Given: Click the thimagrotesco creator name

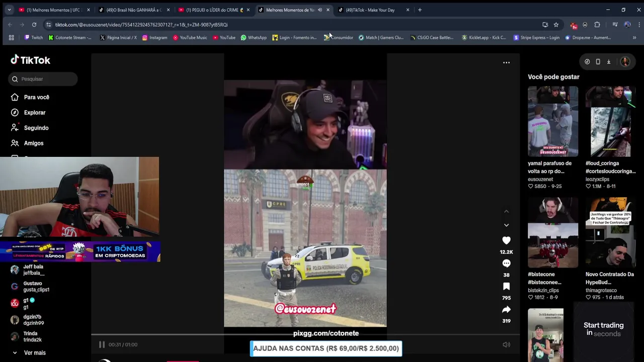Looking at the screenshot, I should coord(601,291).
